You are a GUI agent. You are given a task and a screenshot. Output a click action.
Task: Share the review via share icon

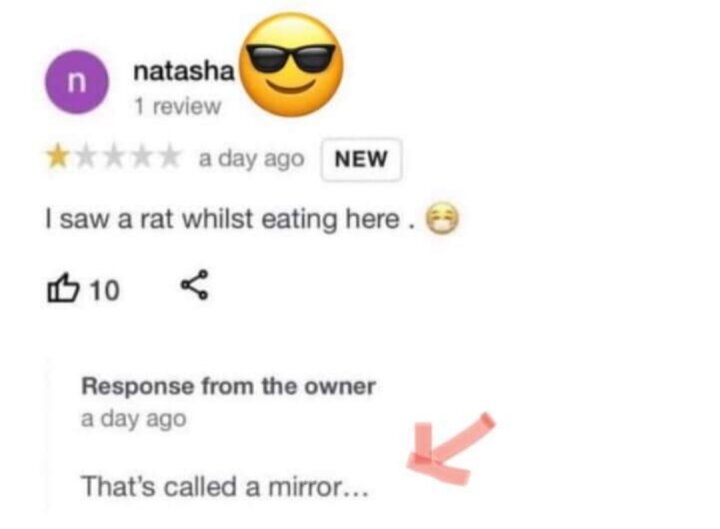point(195,285)
